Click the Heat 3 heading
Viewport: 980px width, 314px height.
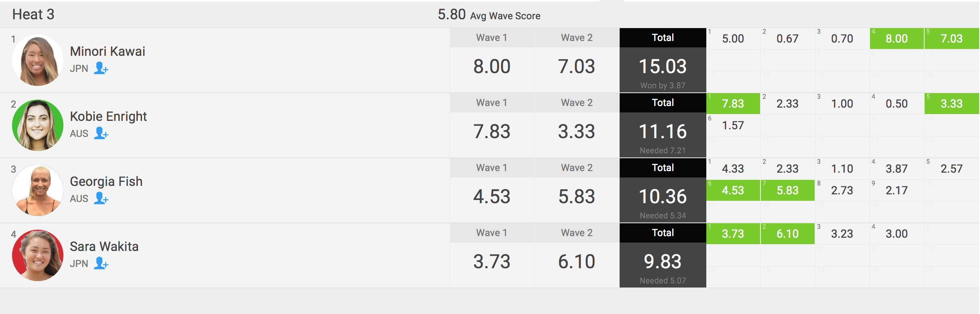coord(33,14)
